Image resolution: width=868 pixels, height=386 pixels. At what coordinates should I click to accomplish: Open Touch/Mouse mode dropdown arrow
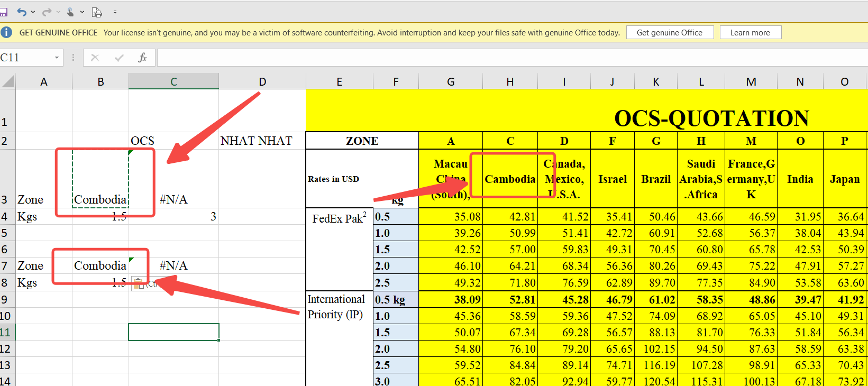pyautogui.click(x=82, y=12)
